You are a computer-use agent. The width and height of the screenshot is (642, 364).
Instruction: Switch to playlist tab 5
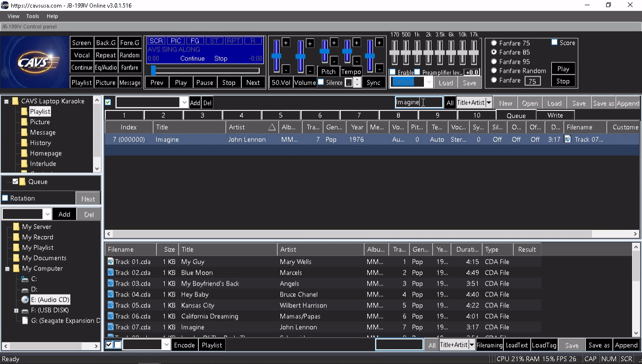pyautogui.click(x=280, y=115)
